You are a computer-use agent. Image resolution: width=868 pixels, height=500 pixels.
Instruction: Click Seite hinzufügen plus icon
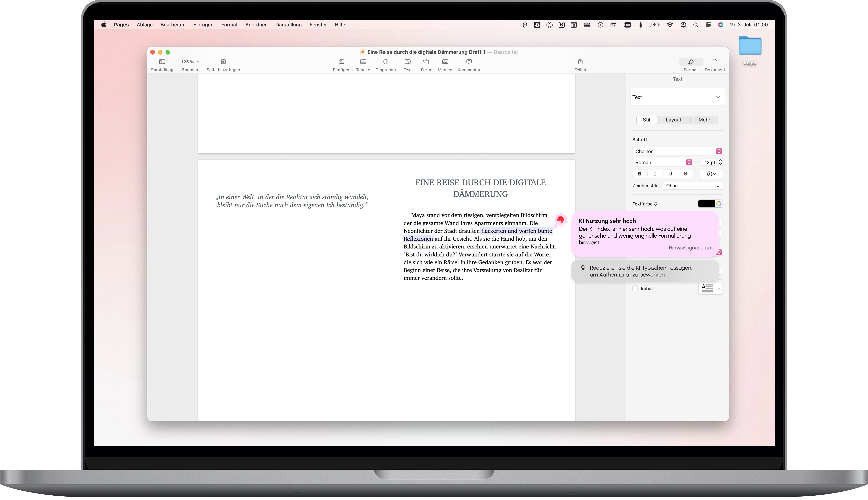(223, 62)
